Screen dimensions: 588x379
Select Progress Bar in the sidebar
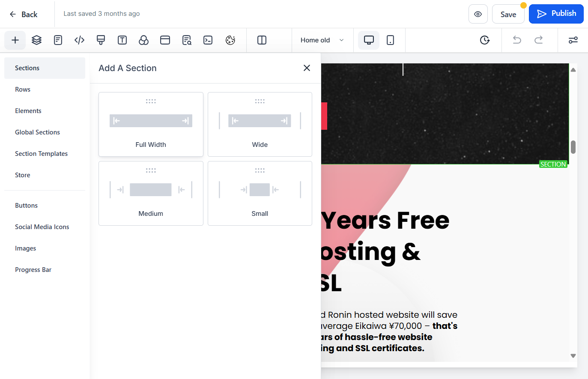pyautogui.click(x=45, y=270)
